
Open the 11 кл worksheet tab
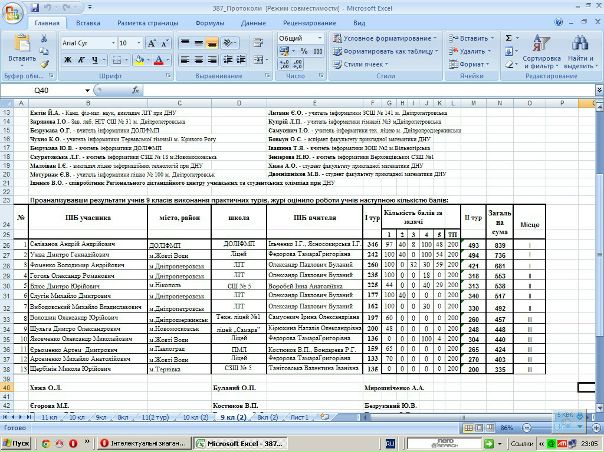tap(49, 415)
